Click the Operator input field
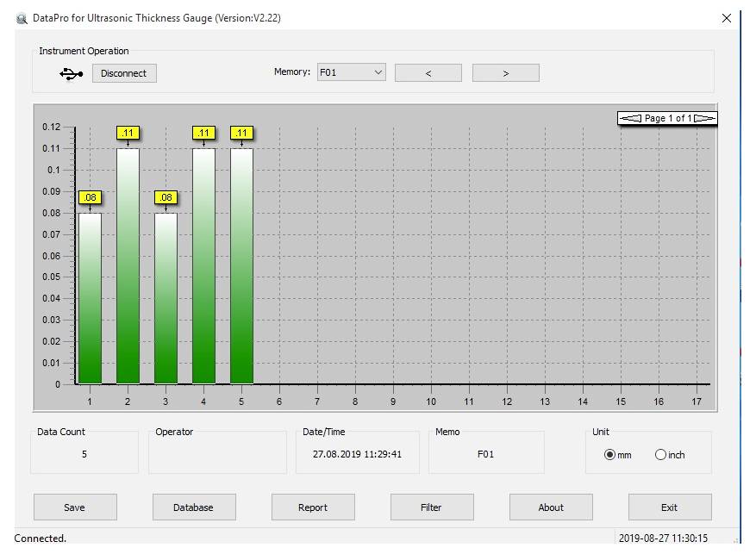The width and height of the screenshot is (756, 554). point(217,454)
